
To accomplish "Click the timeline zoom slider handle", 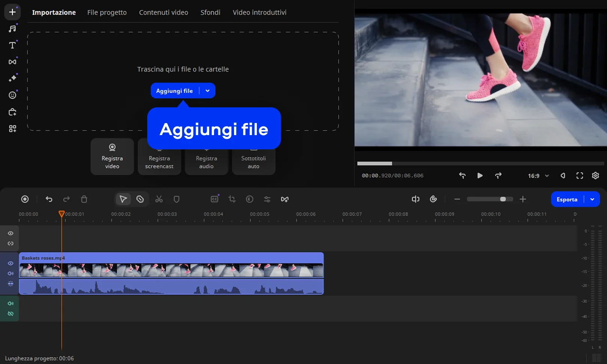I will pos(503,199).
